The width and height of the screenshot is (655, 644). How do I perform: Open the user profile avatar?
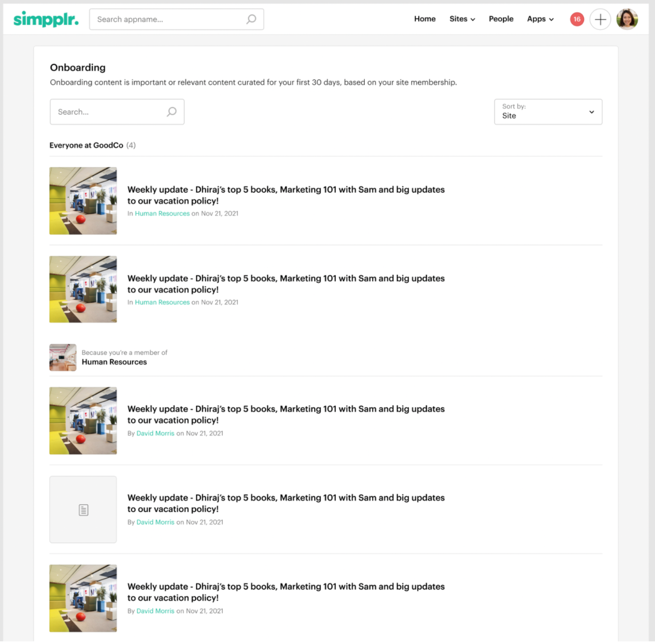(627, 19)
